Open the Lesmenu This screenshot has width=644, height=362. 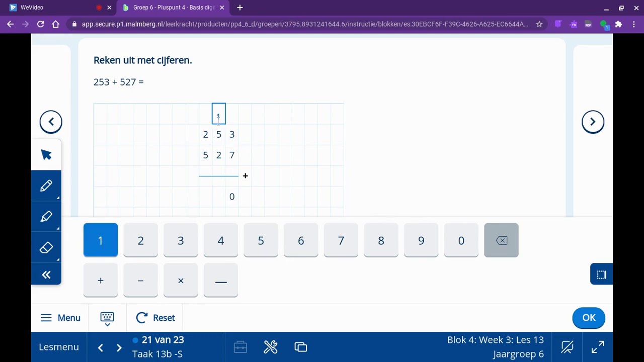tap(59, 347)
